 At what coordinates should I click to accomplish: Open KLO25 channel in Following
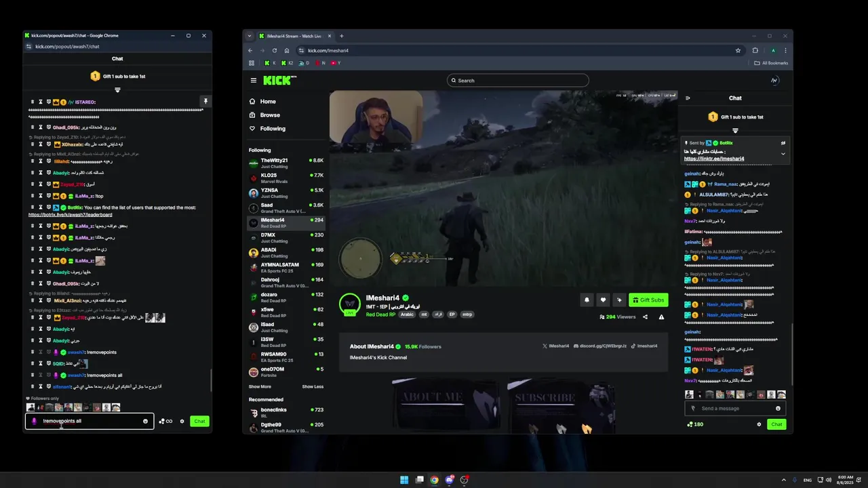tap(285, 178)
